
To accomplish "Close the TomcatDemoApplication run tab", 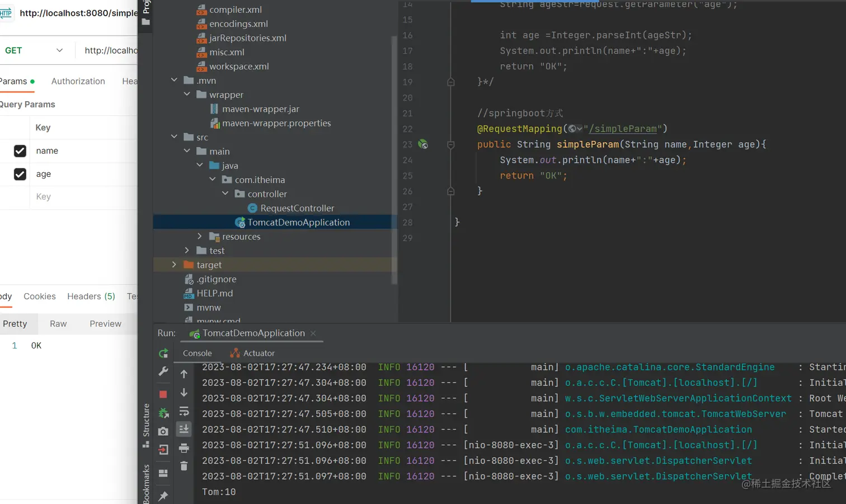I will tap(313, 333).
